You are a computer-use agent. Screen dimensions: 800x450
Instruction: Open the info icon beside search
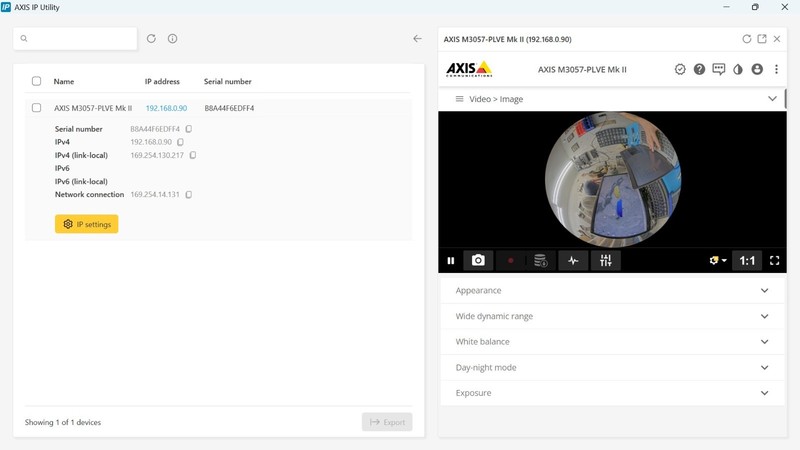coord(172,39)
